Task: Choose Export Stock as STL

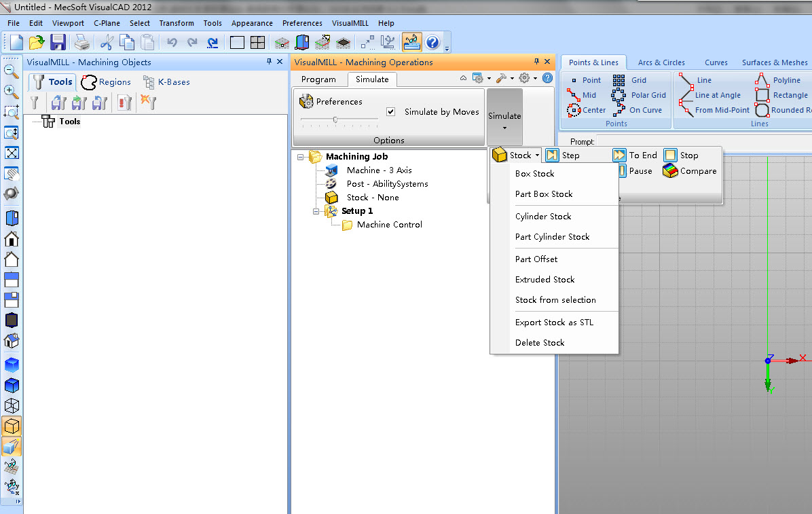Action: (554, 323)
